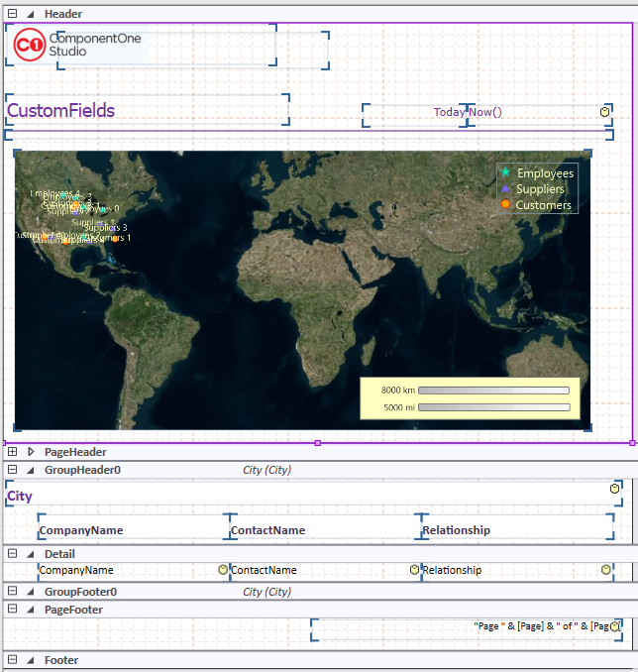638x672 pixels.
Task: Click data icon on the page number field
Action: click(614, 626)
